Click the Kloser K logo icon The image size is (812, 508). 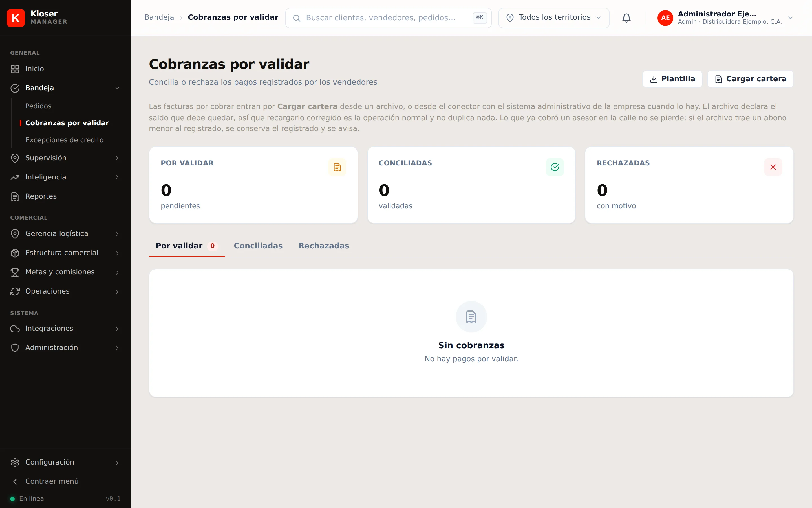click(16, 18)
